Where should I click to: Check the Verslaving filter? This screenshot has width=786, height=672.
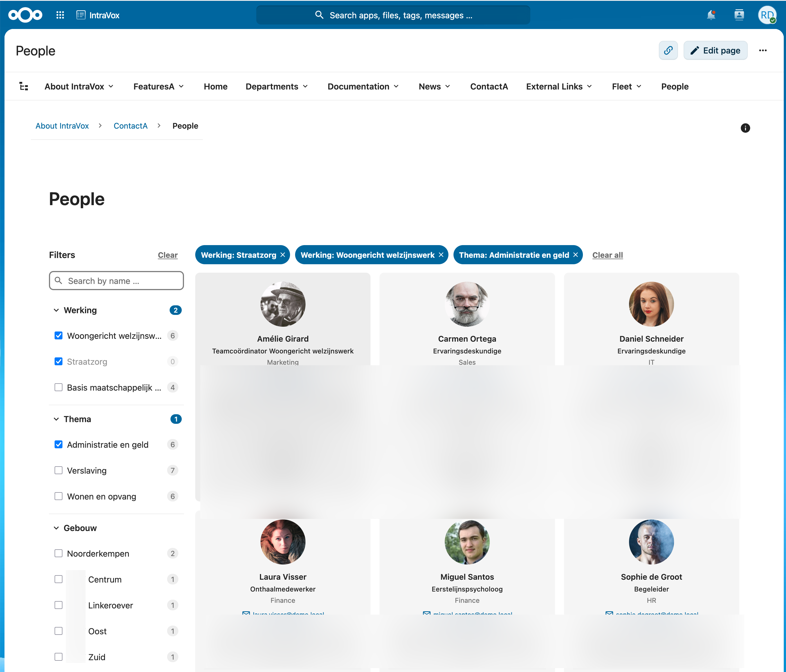coord(59,471)
